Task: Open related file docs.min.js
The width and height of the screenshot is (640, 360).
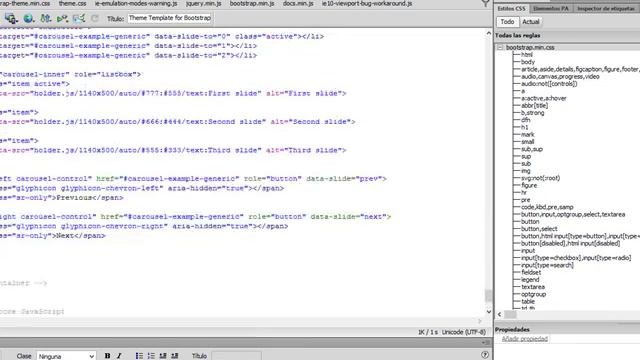Action: coord(298,3)
